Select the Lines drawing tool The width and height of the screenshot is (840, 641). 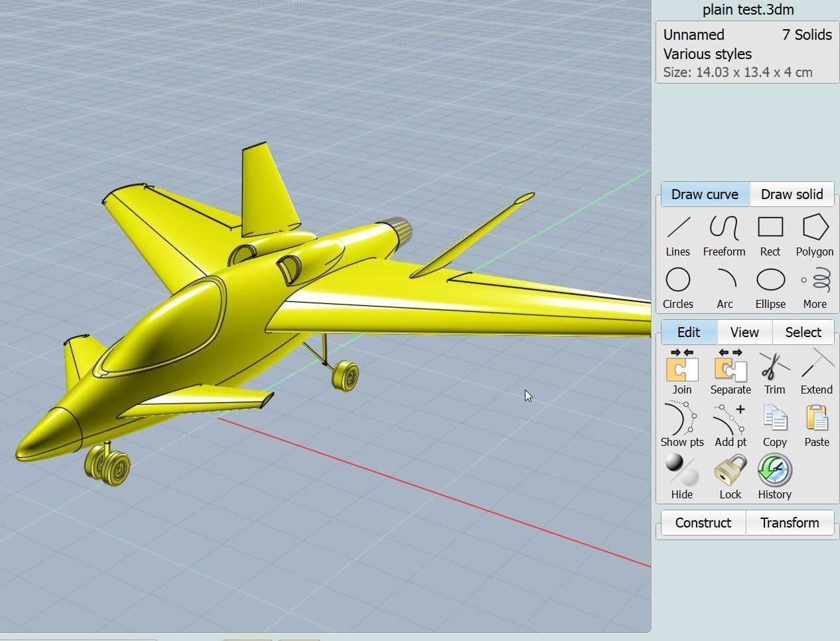[x=677, y=236]
